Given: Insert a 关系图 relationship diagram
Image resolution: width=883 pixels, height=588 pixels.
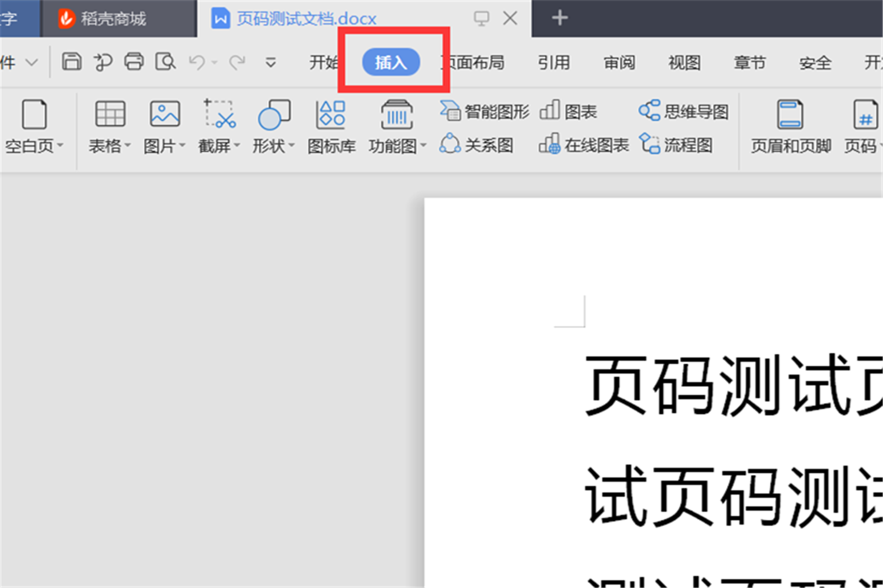Looking at the screenshot, I should point(476,145).
